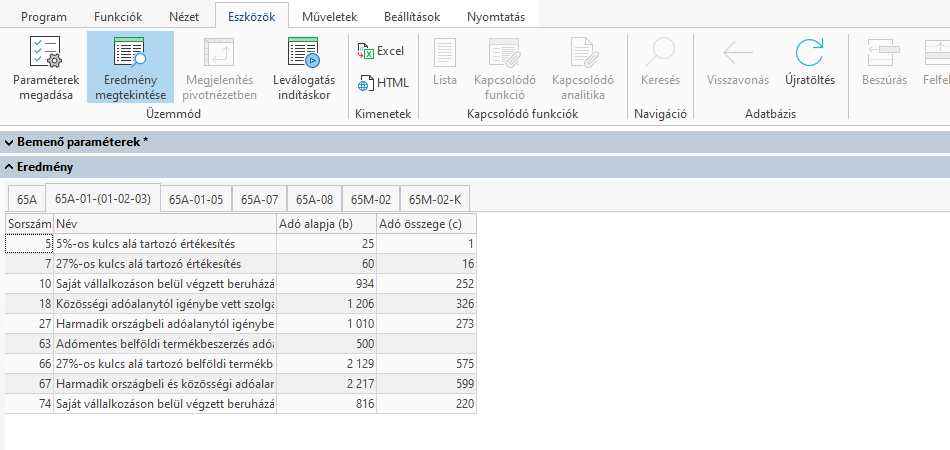This screenshot has height=450, width=950.
Task: Select the 65A-01-(01-02-03) tab
Action: pyautogui.click(x=103, y=198)
